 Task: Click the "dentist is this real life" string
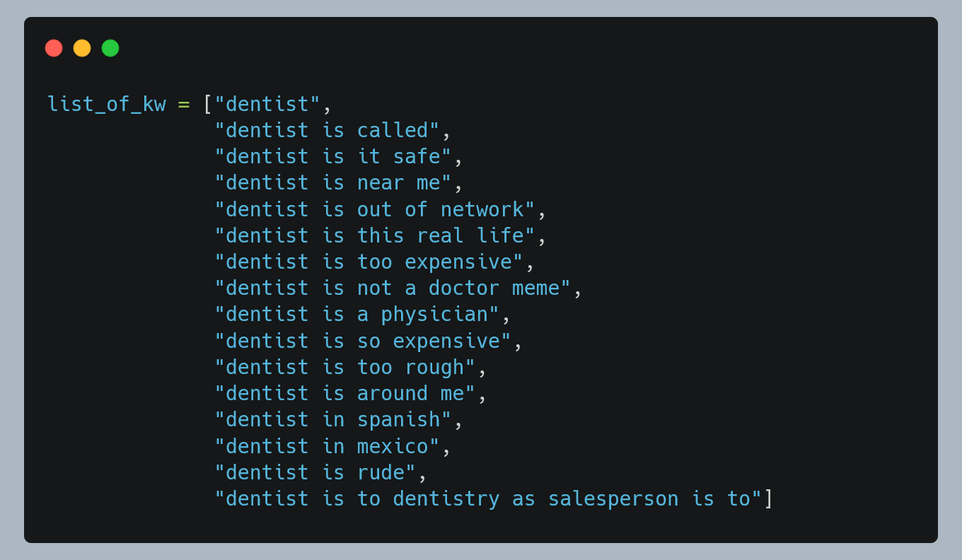375,235
